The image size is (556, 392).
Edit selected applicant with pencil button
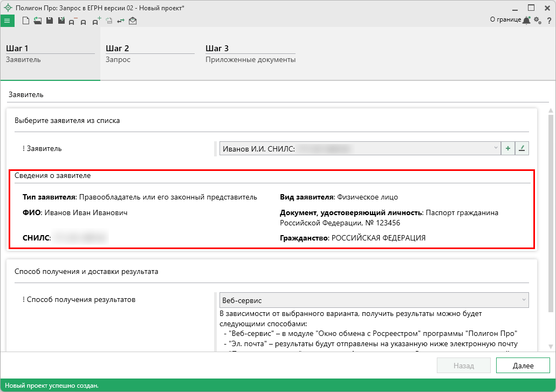click(x=521, y=148)
